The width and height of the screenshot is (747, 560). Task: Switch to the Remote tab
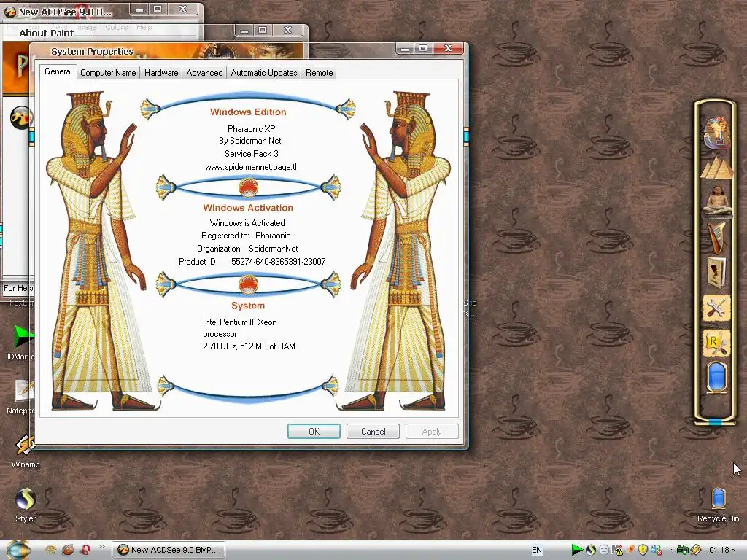(x=320, y=73)
